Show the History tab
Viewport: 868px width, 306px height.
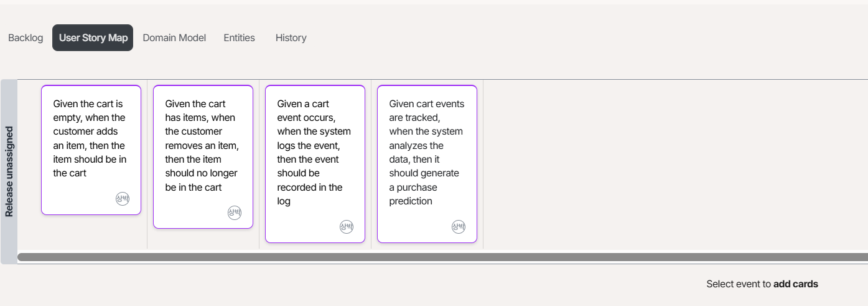pos(291,38)
